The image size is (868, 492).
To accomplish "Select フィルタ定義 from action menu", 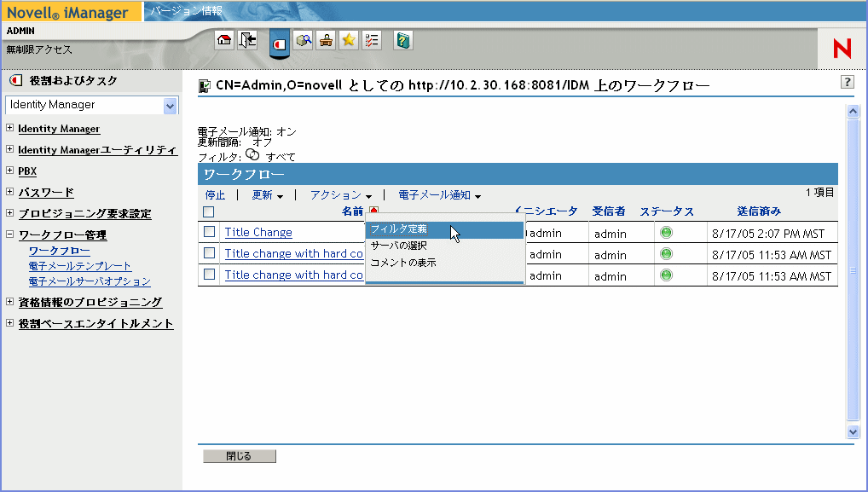I will pos(399,229).
